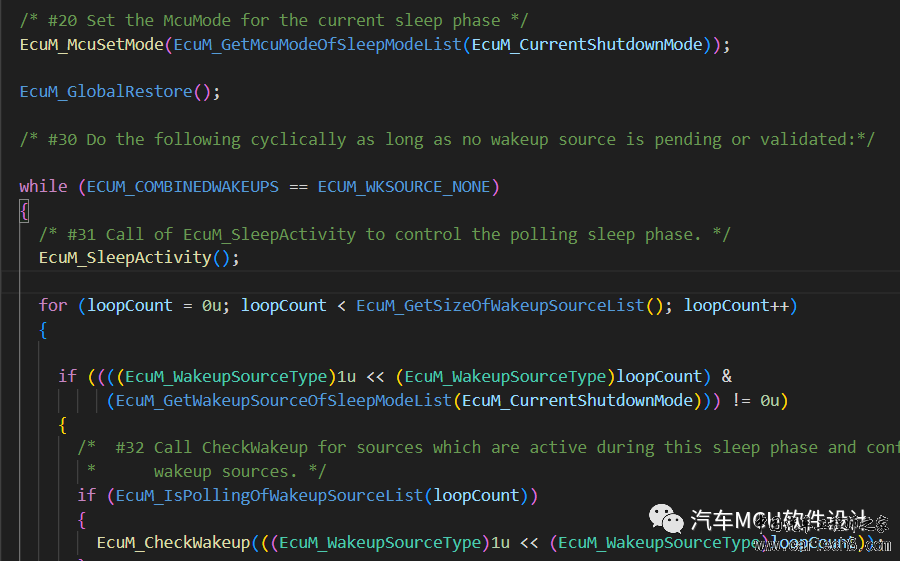This screenshot has width=900, height=561.
Task: Click the '&' operator ending the if line
Action: [x=727, y=377]
